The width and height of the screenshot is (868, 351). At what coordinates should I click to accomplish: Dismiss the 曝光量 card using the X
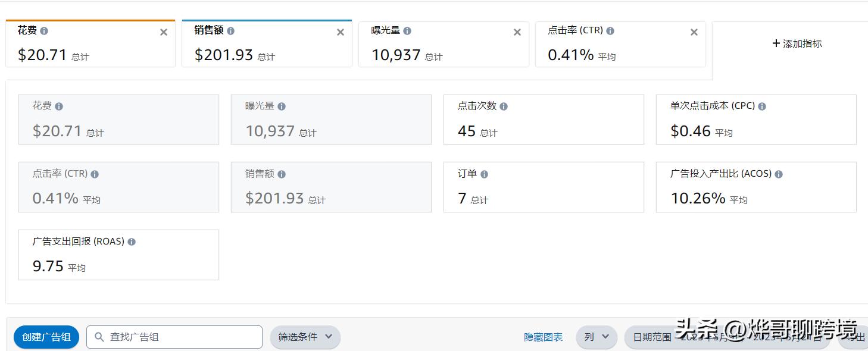pos(517,32)
